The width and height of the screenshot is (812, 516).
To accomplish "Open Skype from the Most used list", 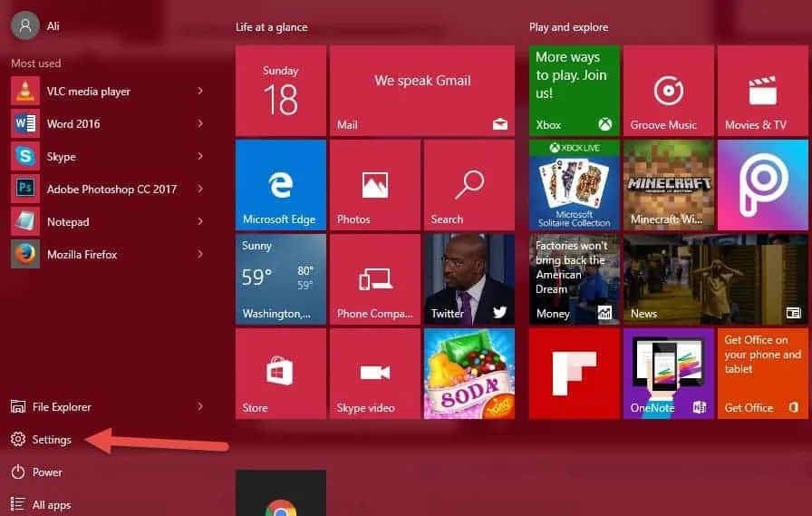I will coord(61,156).
